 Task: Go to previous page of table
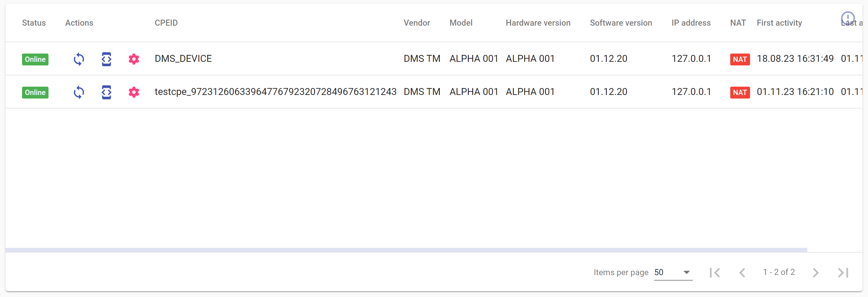coord(742,272)
